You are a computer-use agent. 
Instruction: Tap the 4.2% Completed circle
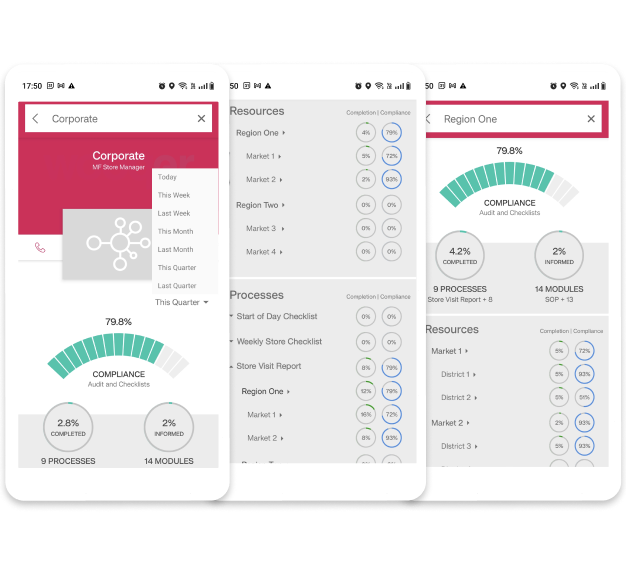[x=461, y=258]
